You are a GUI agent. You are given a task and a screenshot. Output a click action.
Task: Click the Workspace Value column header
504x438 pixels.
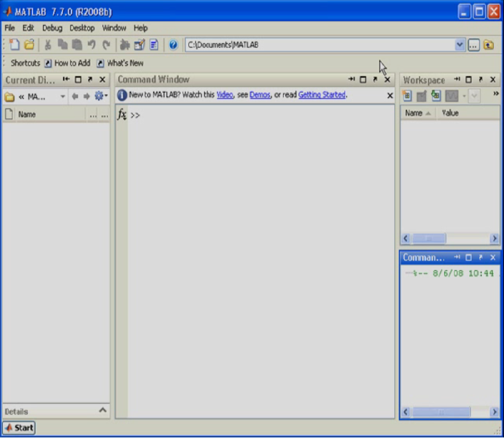point(467,113)
